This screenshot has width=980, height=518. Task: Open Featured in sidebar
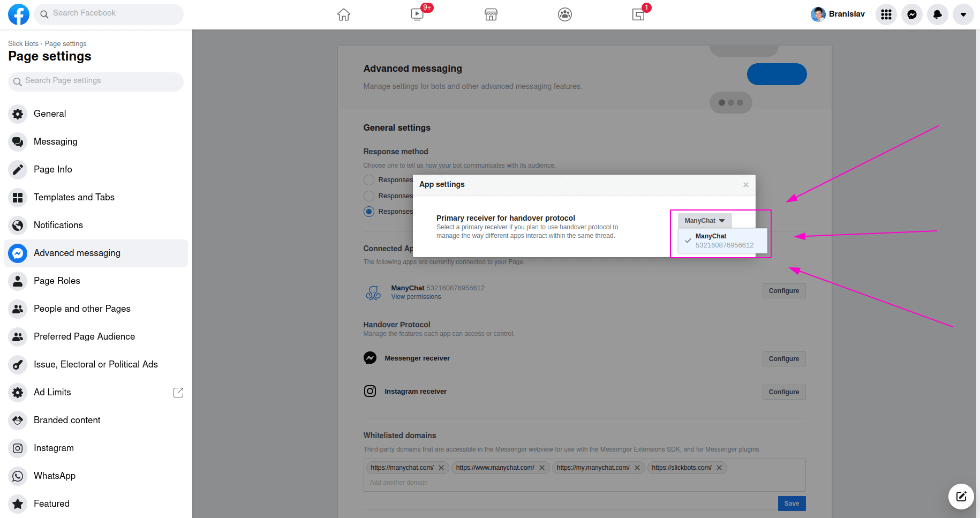point(96,504)
